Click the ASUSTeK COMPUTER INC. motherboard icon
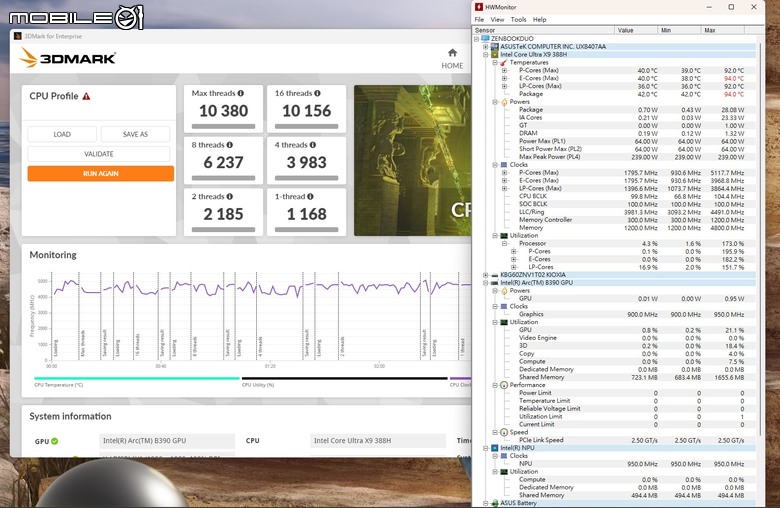Image resolution: width=780 pixels, height=508 pixels. click(494, 46)
